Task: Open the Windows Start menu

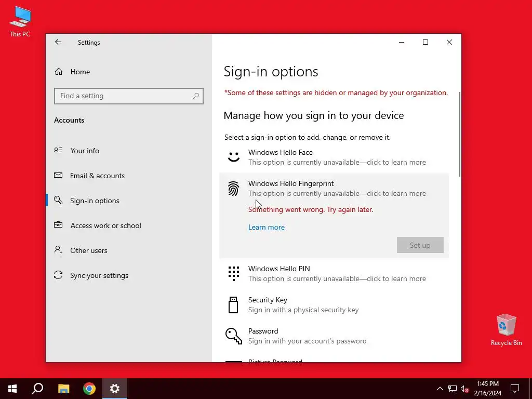Action: coord(12,389)
